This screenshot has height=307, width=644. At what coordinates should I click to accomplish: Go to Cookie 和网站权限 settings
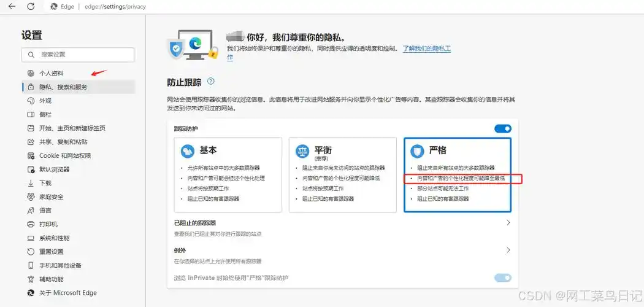click(x=64, y=155)
